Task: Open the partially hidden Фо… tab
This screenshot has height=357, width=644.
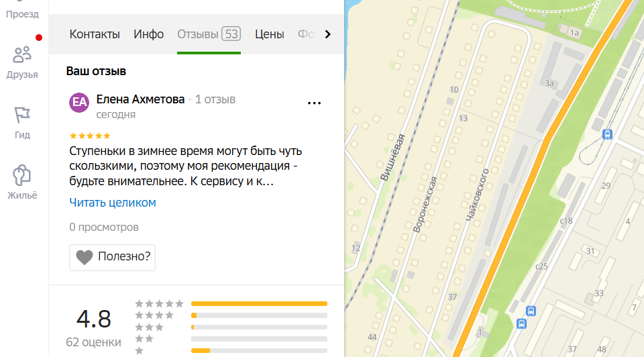Action: [306, 34]
